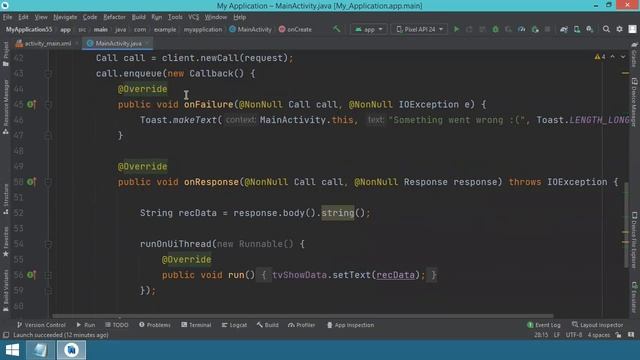This screenshot has height=360, width=640.
Task: Click the Debug app bug icon
Action: click(x=495, y=29)
